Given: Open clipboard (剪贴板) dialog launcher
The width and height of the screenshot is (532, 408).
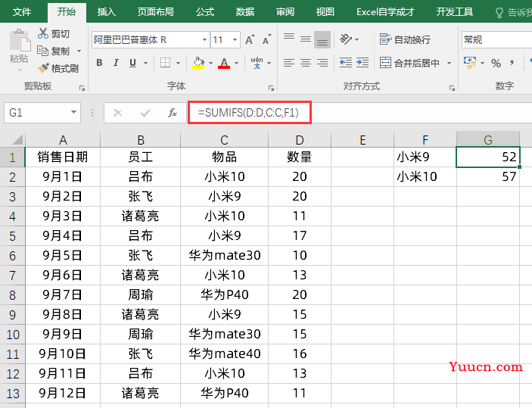Looking at the screenshot, I should [x=82, y=89].
